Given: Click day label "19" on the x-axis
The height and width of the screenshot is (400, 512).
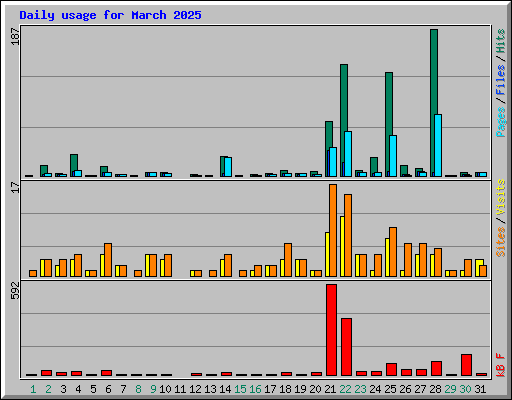Looking at the screenshot, I should (300, 389).
